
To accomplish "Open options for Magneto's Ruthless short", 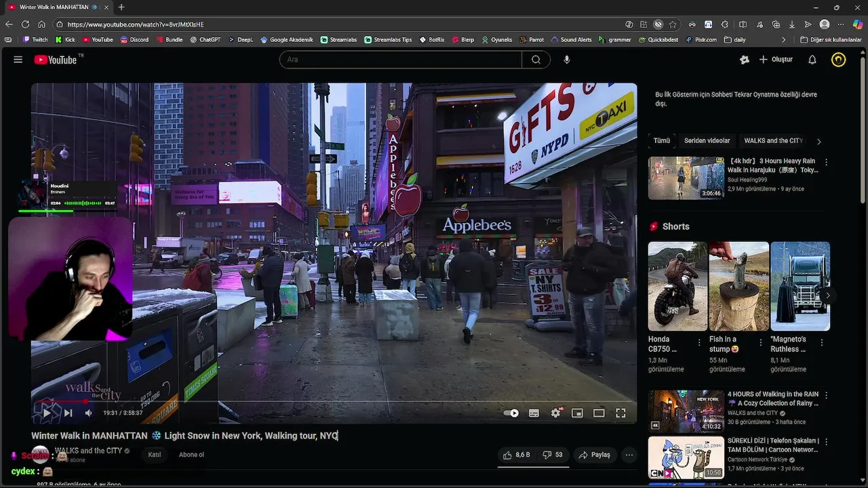I will tap(821, 343).
